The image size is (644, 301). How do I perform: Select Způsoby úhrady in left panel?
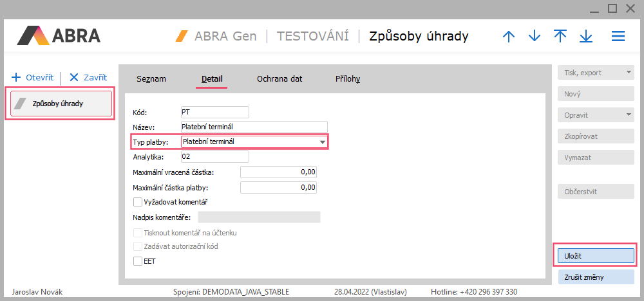59,104
